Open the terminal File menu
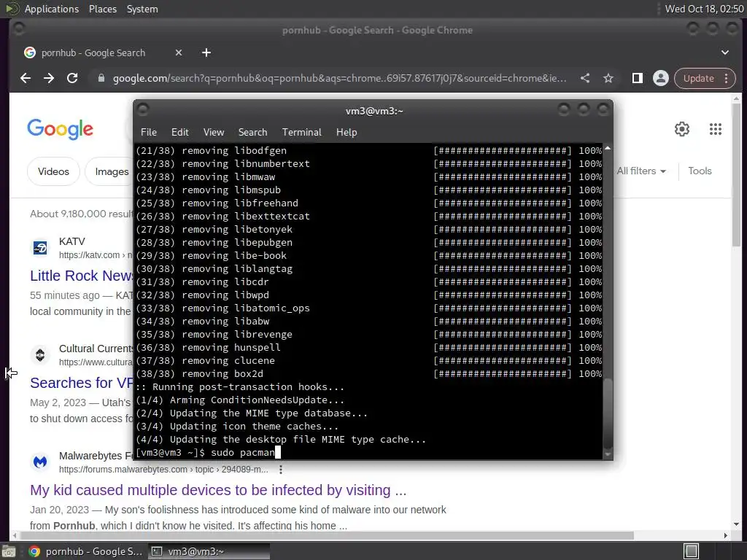 pyautogui.click(x=149, y=133)
